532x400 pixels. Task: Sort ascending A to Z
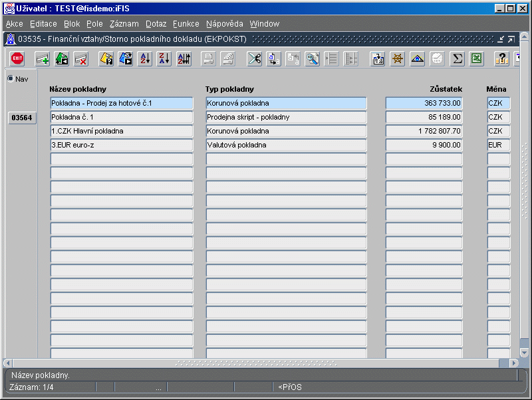tap(144, 58)
